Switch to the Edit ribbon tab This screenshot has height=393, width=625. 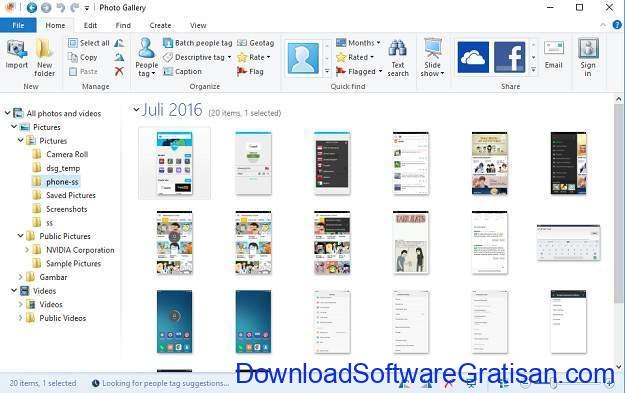(x=90, y=25)
